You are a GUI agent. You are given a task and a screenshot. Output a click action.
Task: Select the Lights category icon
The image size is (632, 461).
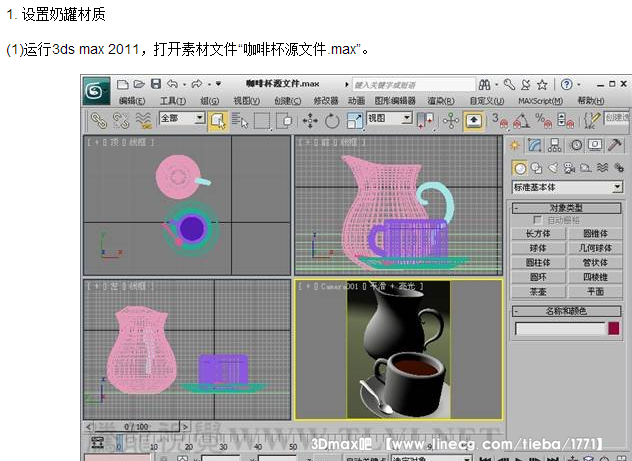[x=553, y=168]
